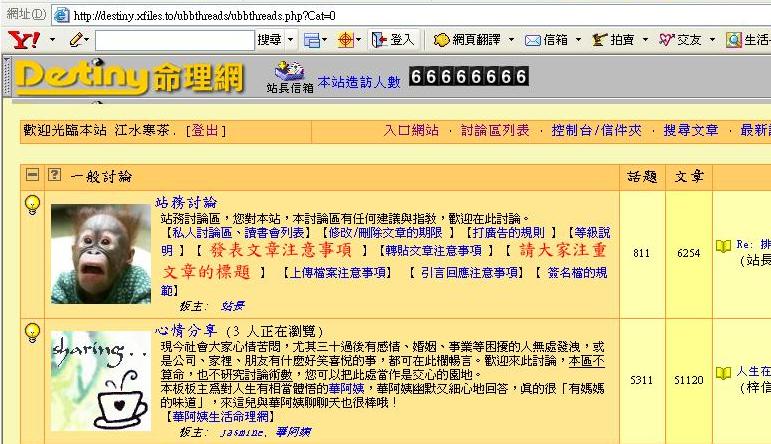Image resolution: width=771 pixels, height=444 pixels.
Task: Expand the 網頁翻譯 toolbar dropdown
Action: 511,40
